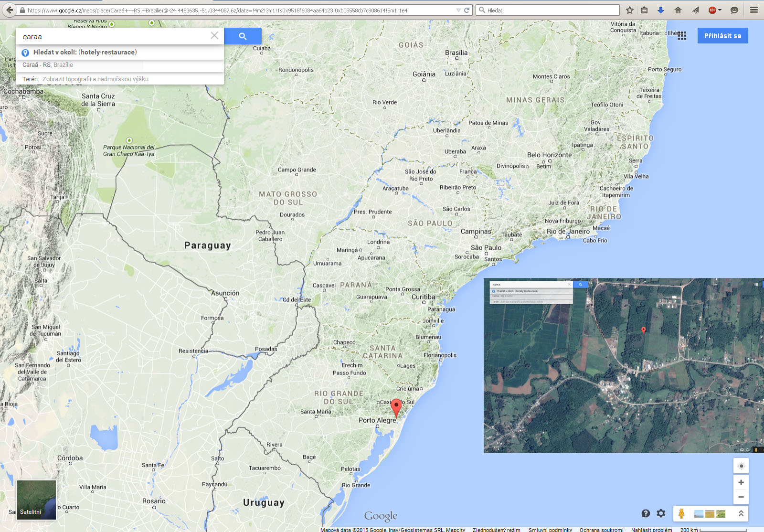Click the Zjednodušený režim link
This screenshot has width=764, height=532.
496,530
